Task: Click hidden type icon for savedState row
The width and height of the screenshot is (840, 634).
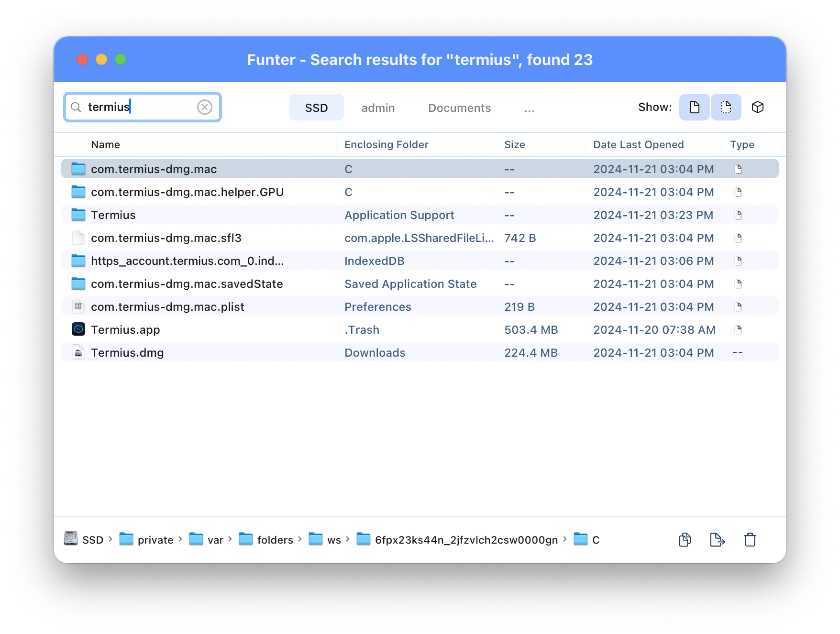Action: pyautogui.click(x=738, y=284)
